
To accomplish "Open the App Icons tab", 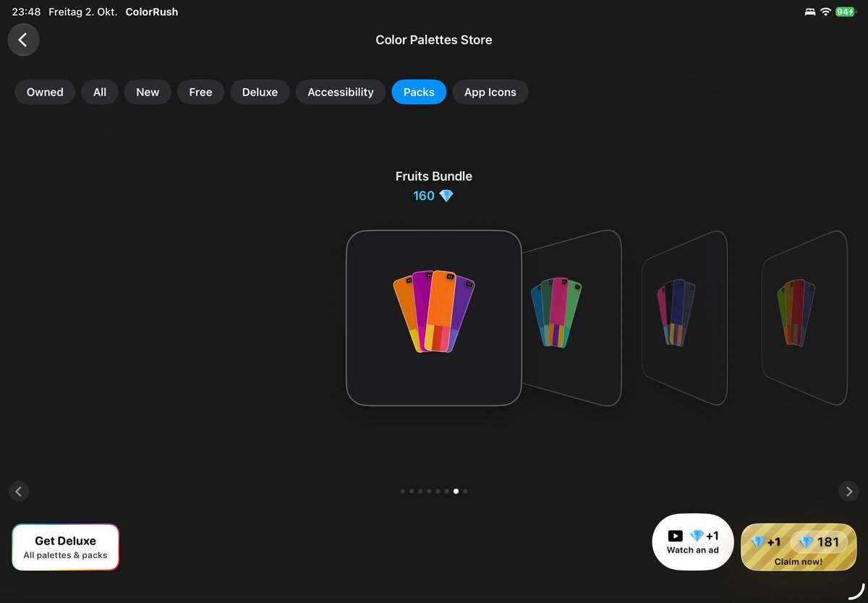I will point(490,92).
